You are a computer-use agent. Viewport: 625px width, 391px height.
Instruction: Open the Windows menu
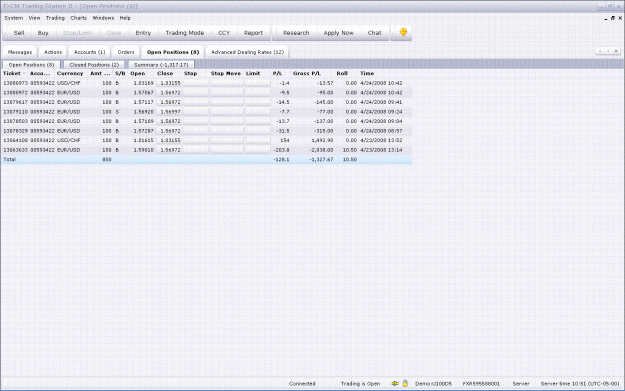pyautogui.click(x=103, y=18)
